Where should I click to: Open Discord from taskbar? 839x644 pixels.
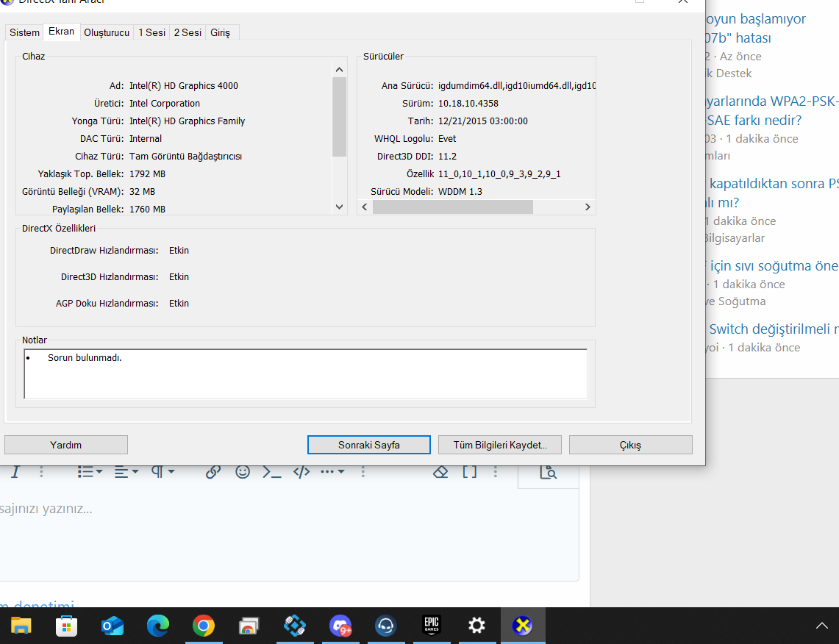click(x=340, y=626)
